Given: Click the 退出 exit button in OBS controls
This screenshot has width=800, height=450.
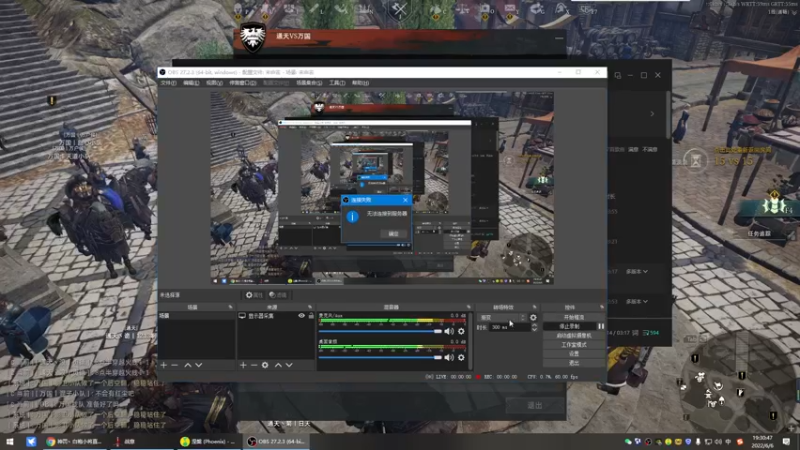Looking at the screenshot, I should (x=573, y=363).
